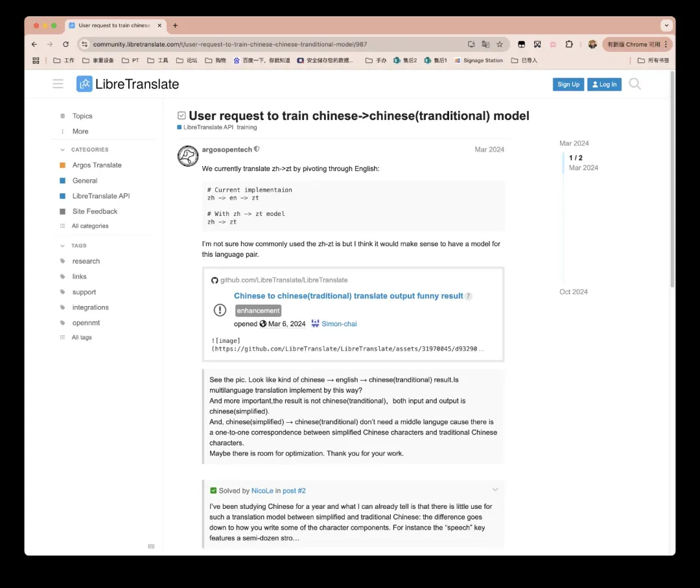Open the translate page icon in address bar
The height and width of the screenshot is (588, 700).
pos(485,44)
